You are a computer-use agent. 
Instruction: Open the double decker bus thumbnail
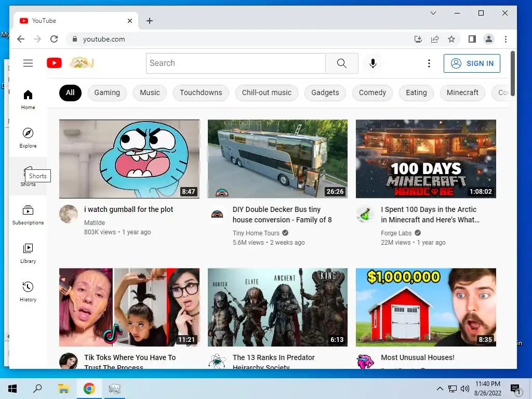(277, 159)
